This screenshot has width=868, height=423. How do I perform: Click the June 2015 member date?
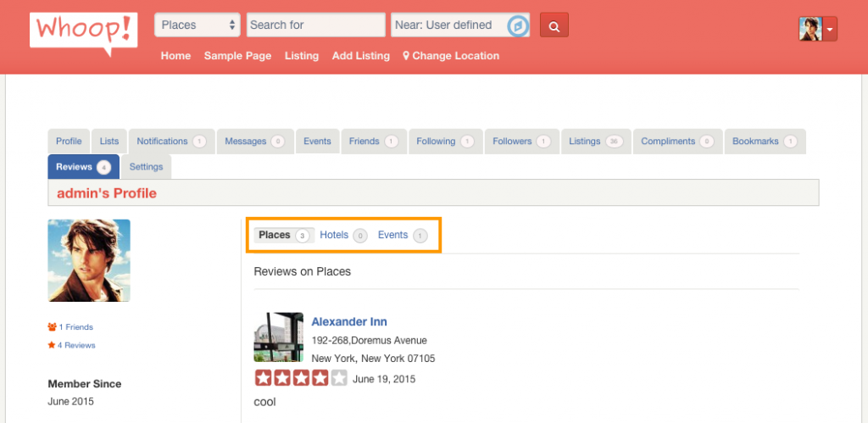(71, 402)
